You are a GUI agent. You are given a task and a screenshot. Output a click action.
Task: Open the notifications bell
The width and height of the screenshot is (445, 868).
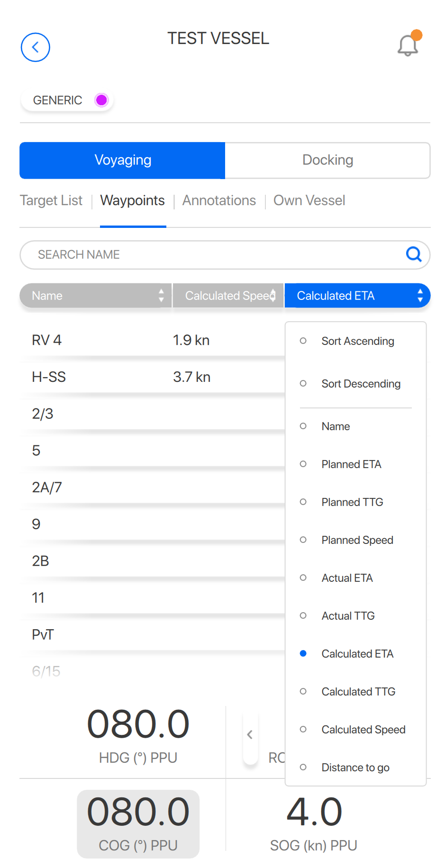(x=408, y=45)
